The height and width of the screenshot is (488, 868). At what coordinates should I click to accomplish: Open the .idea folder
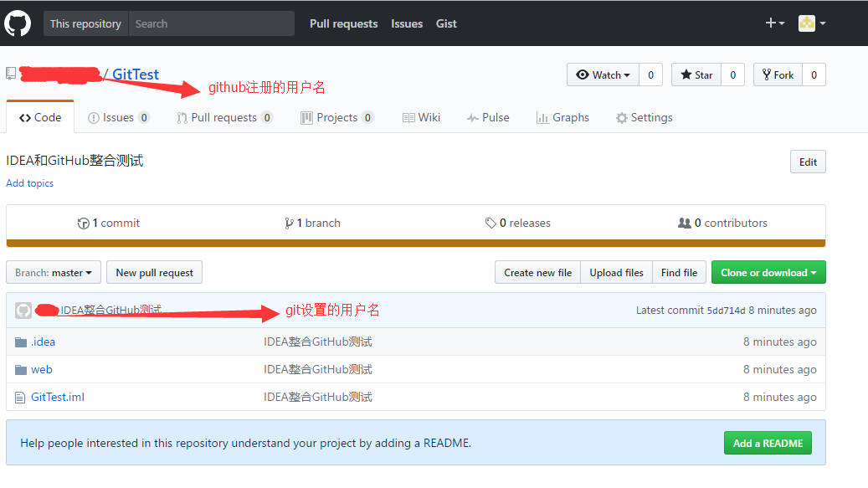pyautogui.click(x=44, y=342)
